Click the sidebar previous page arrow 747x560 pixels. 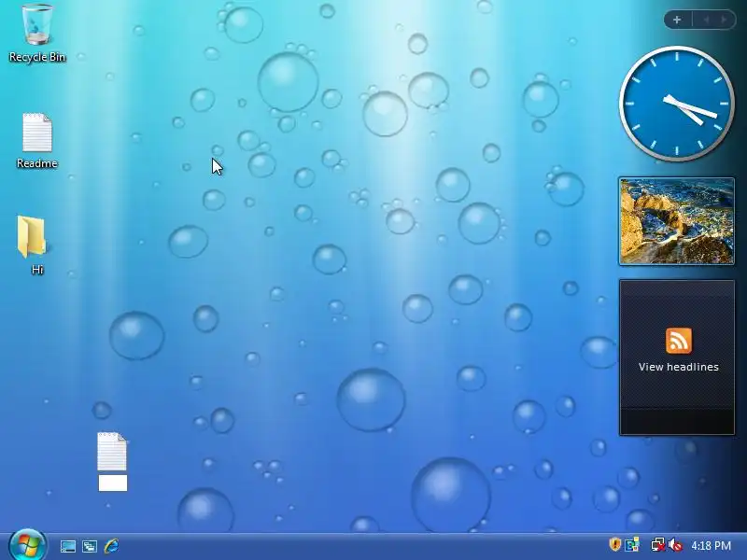706,20
